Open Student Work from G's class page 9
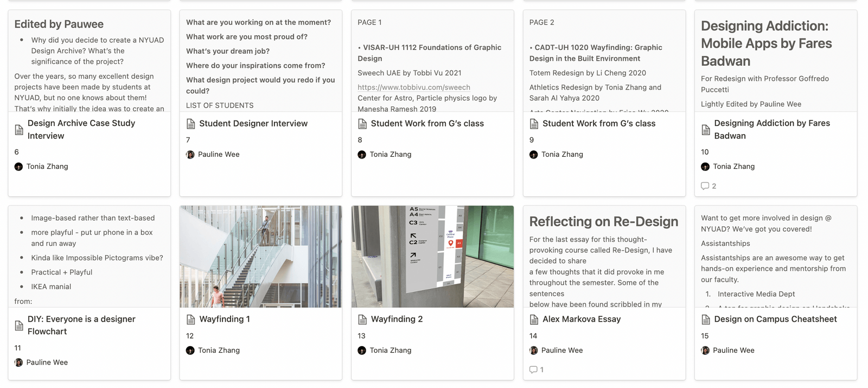 click(598, 124)
